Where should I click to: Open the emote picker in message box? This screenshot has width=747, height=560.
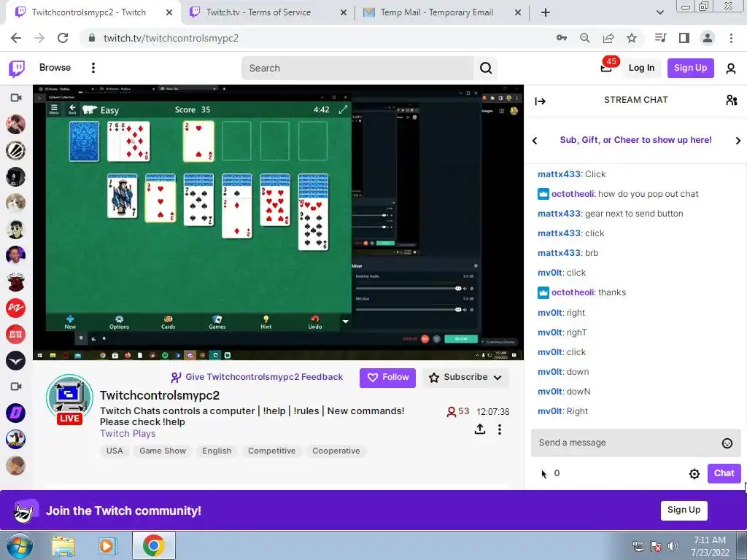coord(727,443)
